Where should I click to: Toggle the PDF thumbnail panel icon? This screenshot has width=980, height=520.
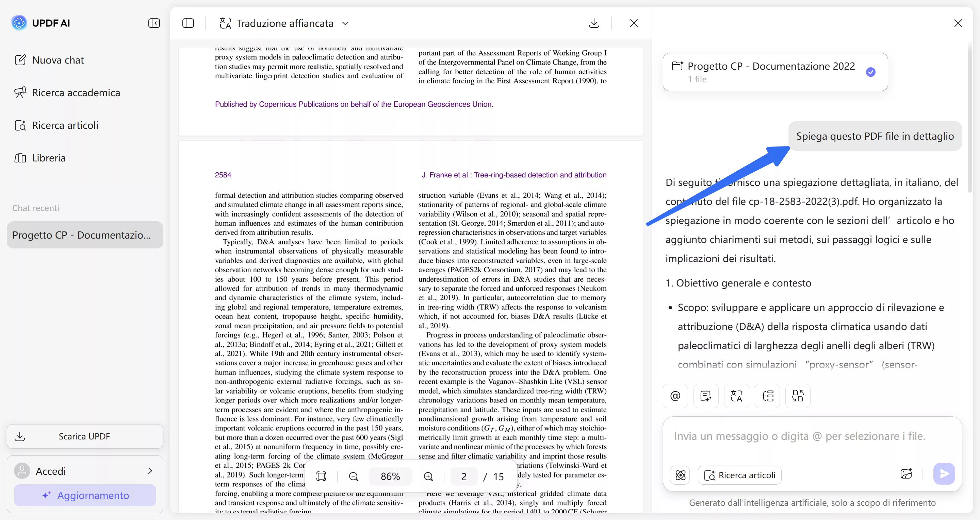[188, 23]
